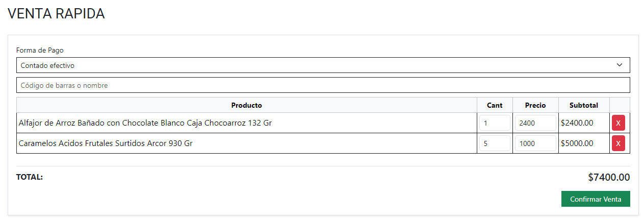This screenshot has width=644, height=219.
Task: Remove the Alfajor de Arroz product row
Action: [618, 123]
